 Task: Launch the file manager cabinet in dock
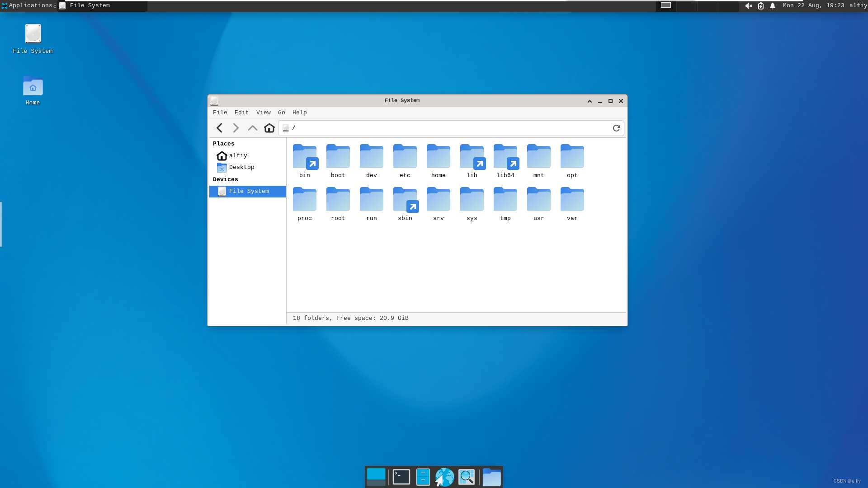[423, 477]
